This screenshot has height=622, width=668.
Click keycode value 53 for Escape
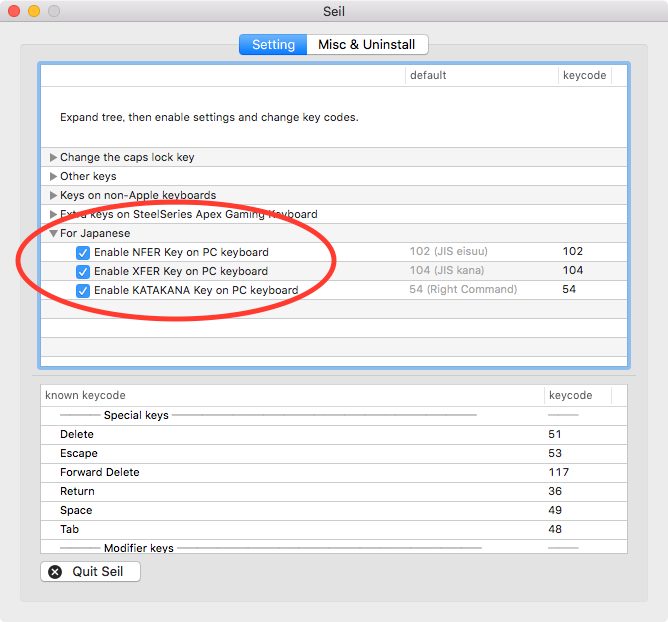click(x=555, y=453)
